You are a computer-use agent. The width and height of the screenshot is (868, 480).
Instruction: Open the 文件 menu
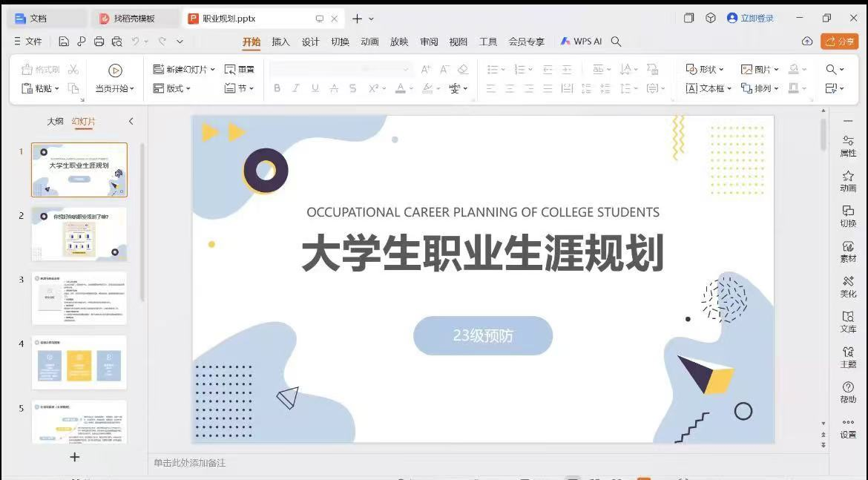[29, 42]
